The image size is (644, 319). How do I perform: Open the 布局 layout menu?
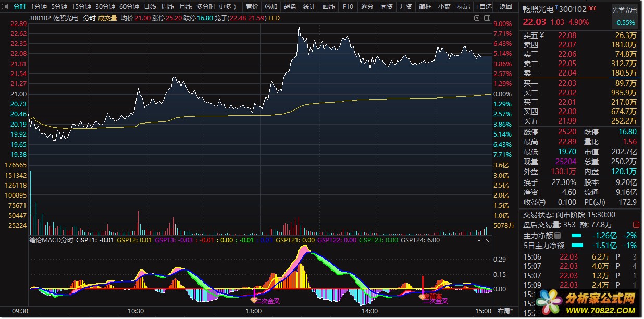(x=505, y=311)
